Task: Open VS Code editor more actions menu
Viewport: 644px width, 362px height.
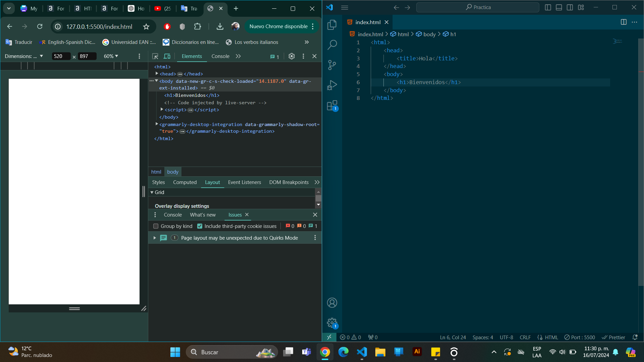Action: [x=634, y=22]
